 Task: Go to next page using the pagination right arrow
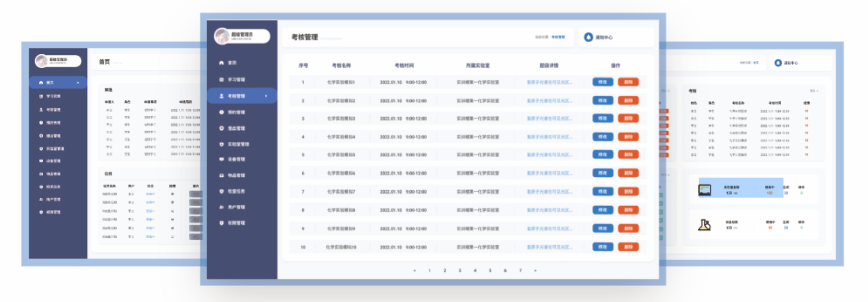[x=535, y=270]
